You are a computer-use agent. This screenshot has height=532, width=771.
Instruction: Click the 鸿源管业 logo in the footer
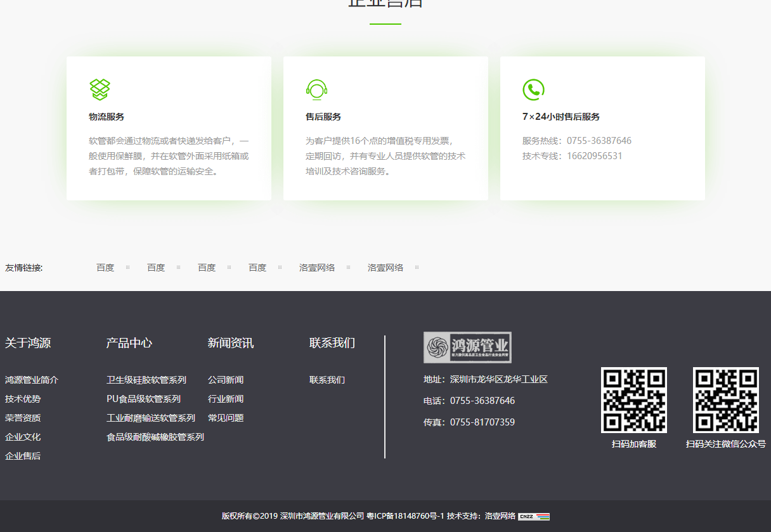tap(467, 347)
